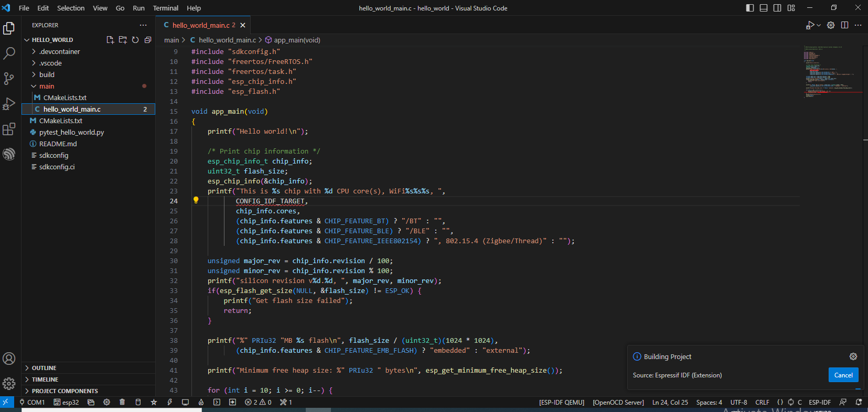The height and width of the screenshot is (412, 868).
Task: Click the code minimap preview
Action: [x=833, y=72]
